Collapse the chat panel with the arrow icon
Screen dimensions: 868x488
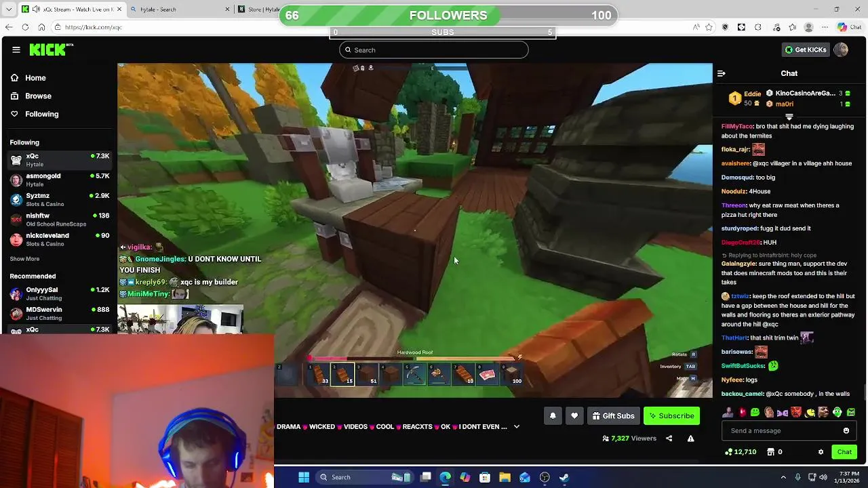click(722, 73)
